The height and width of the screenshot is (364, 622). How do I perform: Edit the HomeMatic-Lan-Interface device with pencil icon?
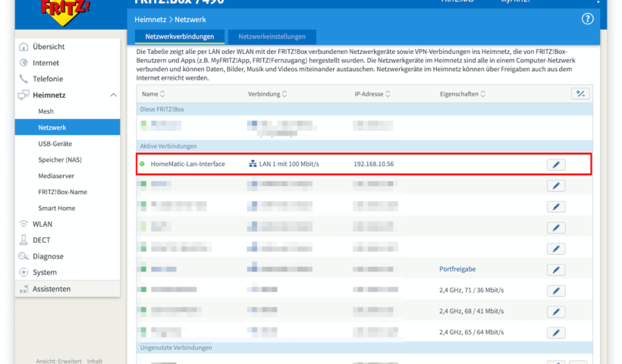pos(556,165)
